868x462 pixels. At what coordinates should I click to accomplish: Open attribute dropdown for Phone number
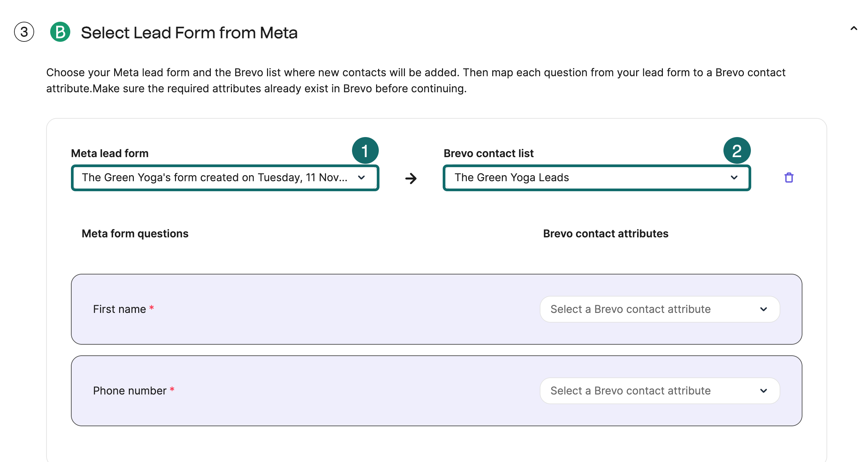pyautogui.click(x=659, y=390)
